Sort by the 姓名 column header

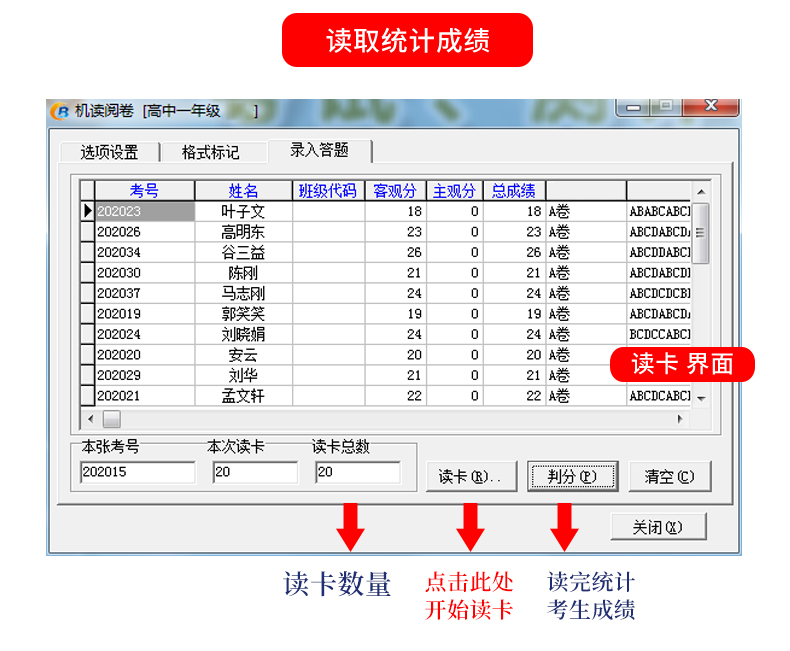click(243, 191)
